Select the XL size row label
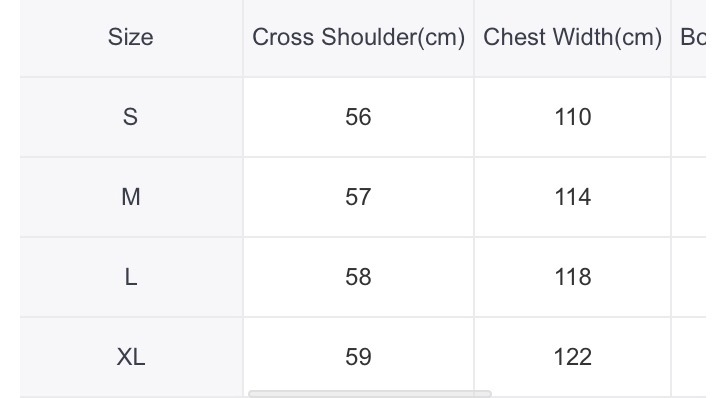The height and width of the screenshot is (398, 726). (x=131, y=357)
